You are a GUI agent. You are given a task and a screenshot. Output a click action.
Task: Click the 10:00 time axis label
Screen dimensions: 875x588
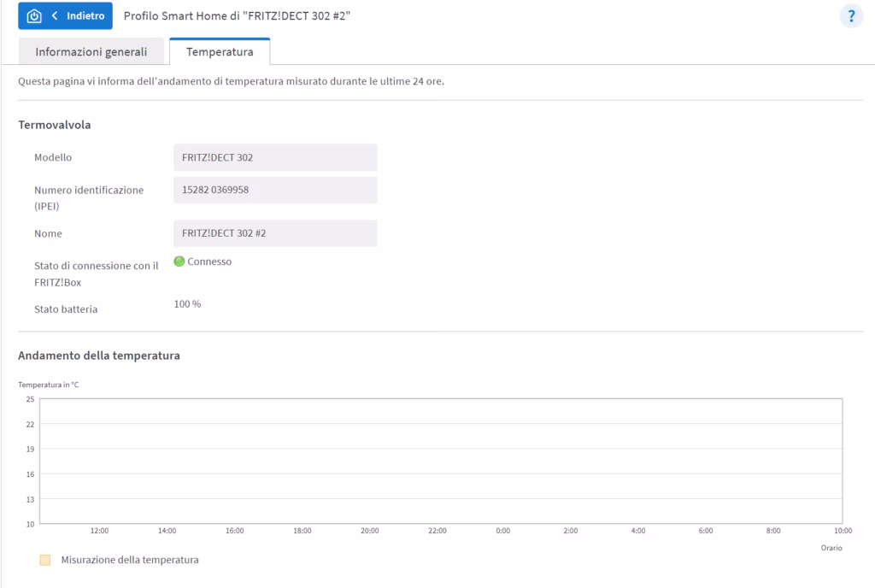click(x=843, y=531)
